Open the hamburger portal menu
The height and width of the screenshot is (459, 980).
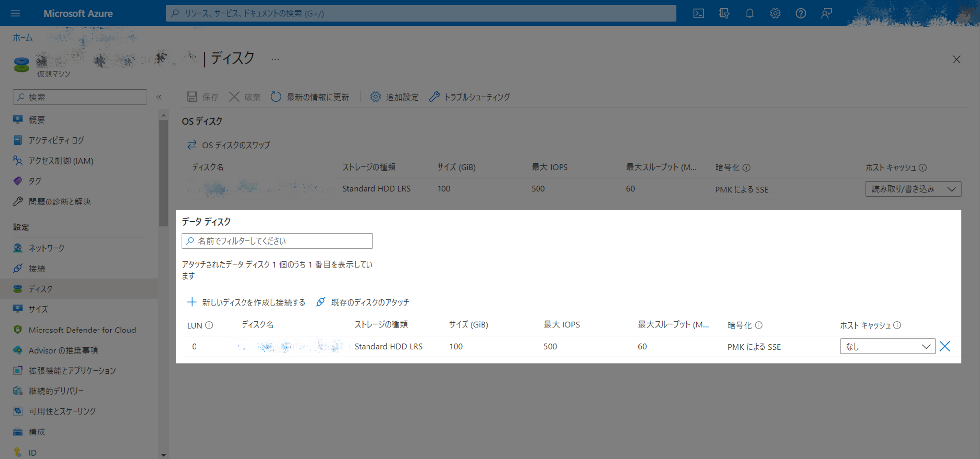click(15, 13)
